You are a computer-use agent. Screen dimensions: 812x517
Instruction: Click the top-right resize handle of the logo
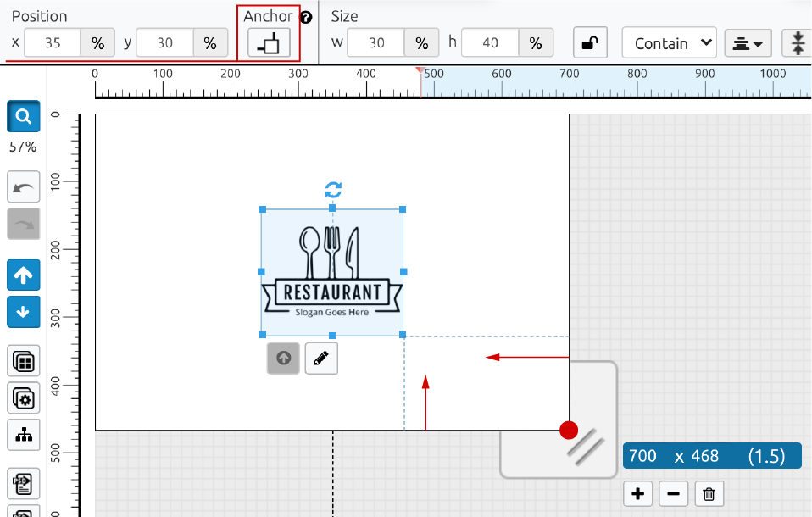[403, 209]
